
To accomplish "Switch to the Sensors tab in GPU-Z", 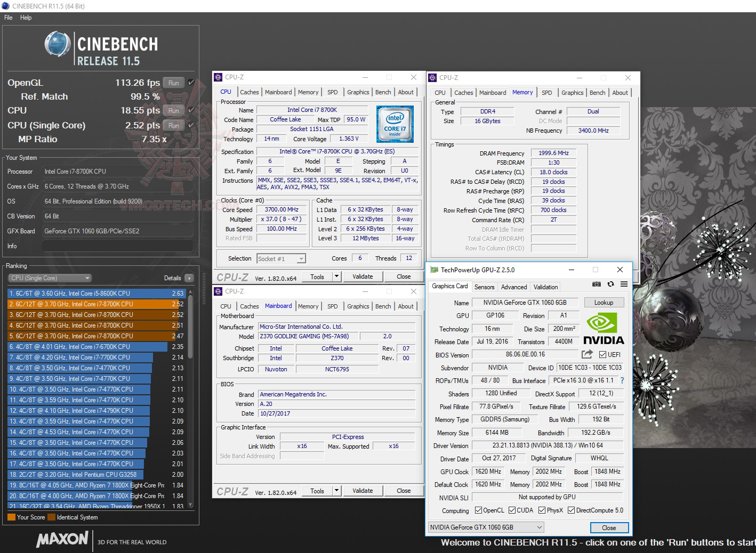I will [x=484, y=287].
